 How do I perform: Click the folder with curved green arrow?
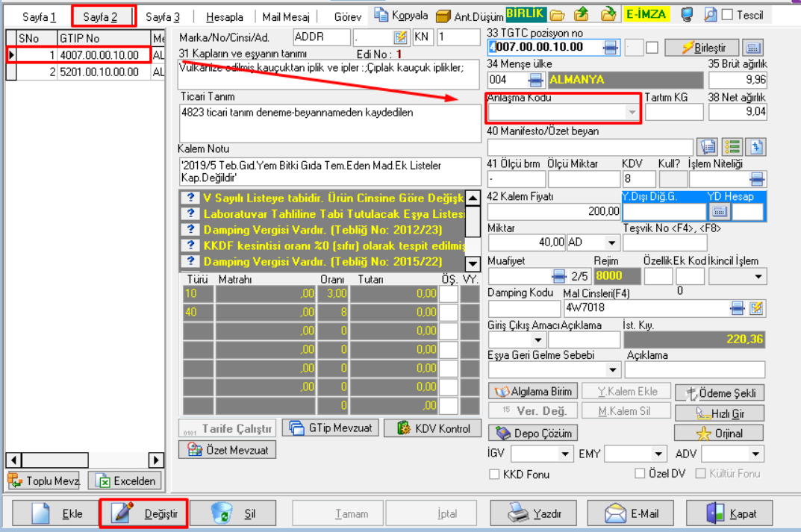[608, 14]
